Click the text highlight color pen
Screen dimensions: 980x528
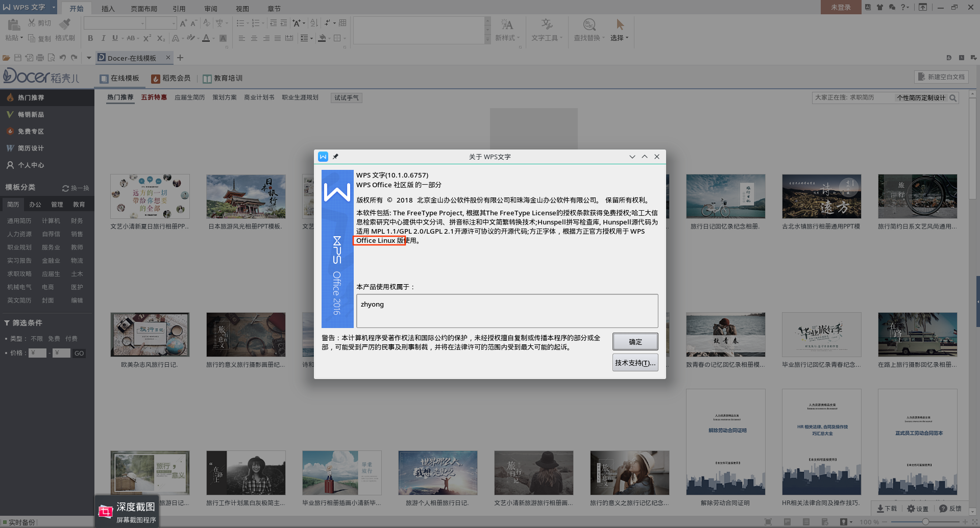click(190, 38)
